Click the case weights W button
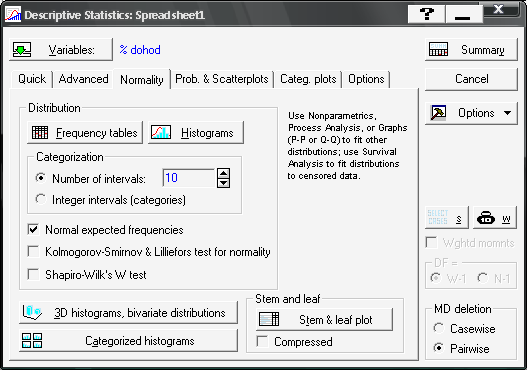 click(x=495, y=217)
